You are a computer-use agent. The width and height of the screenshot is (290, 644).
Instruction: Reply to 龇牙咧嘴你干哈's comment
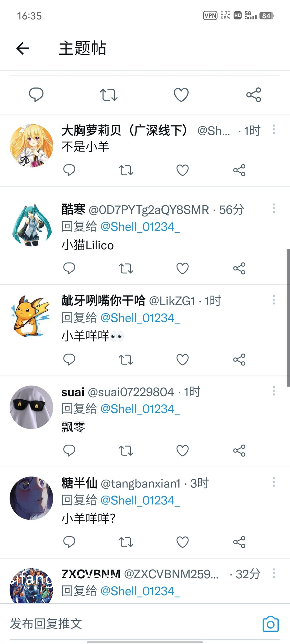point(69,359)
